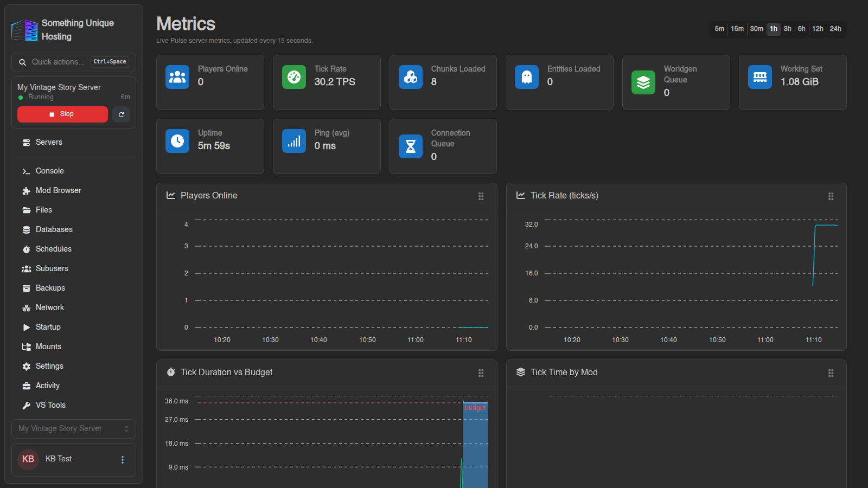This screenshot has width=868, height=488.
Task: Click the Entities Loaded ghost icon
Action: tap(527, 77)
